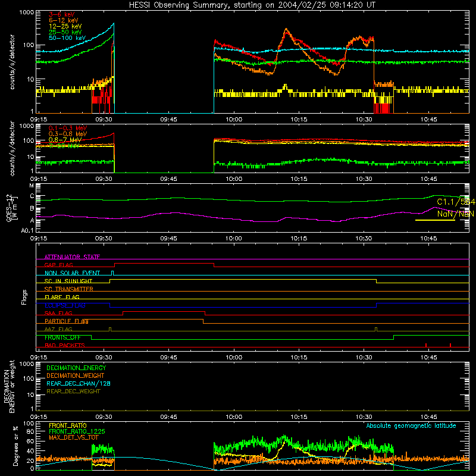Click the Degrees or % axis label
Image resolution: width=476 pixels, height=476 pixels.
tap(15, 446)
